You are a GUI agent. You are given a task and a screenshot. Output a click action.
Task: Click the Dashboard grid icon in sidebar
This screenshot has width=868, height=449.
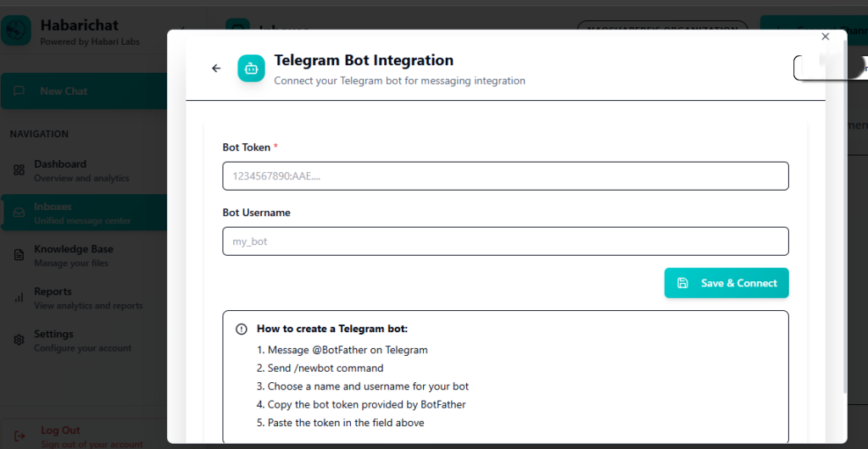click(19, 170)
